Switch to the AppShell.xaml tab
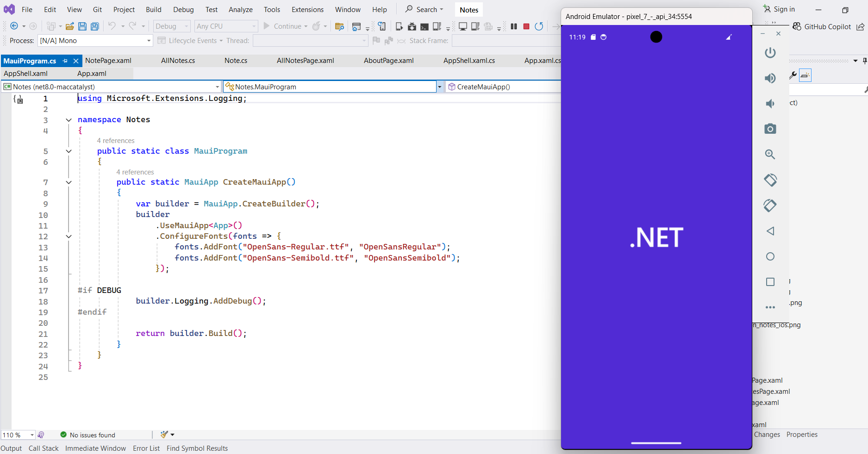The width and height of the screenshot is (868, 454). (x=26, y=74)
